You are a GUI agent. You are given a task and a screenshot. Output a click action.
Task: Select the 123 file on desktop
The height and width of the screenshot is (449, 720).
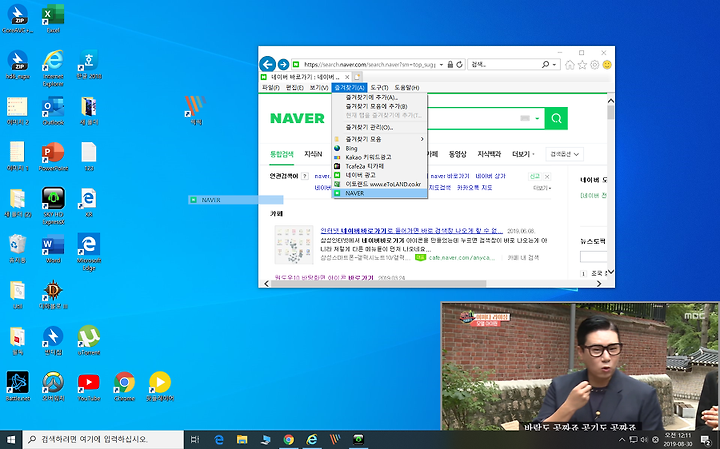(x=89, y=157)
